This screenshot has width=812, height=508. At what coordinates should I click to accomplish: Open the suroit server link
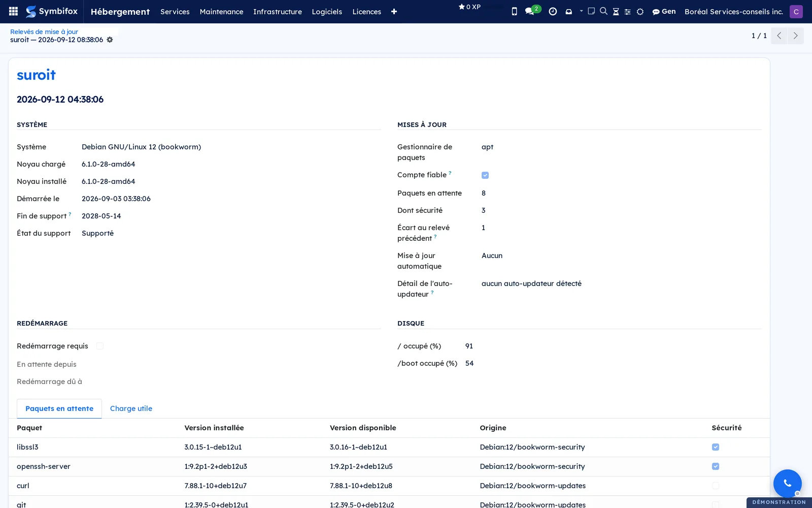click(36, 75)
